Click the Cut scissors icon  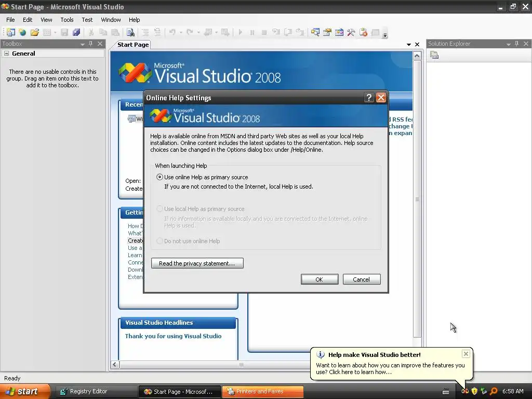coord(91,32)
